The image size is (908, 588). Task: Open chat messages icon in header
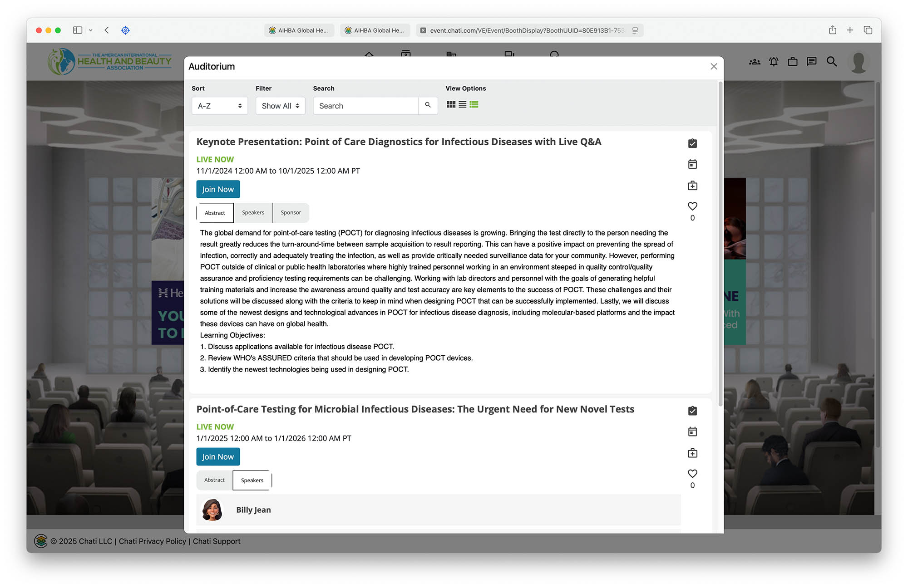tap(811, 62)
